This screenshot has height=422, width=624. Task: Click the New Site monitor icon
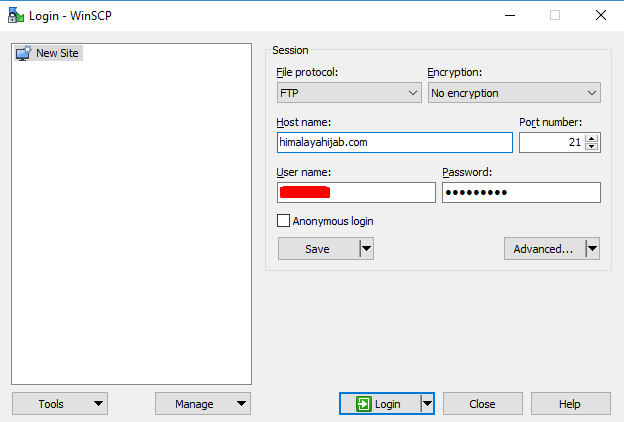pos(23,53)
